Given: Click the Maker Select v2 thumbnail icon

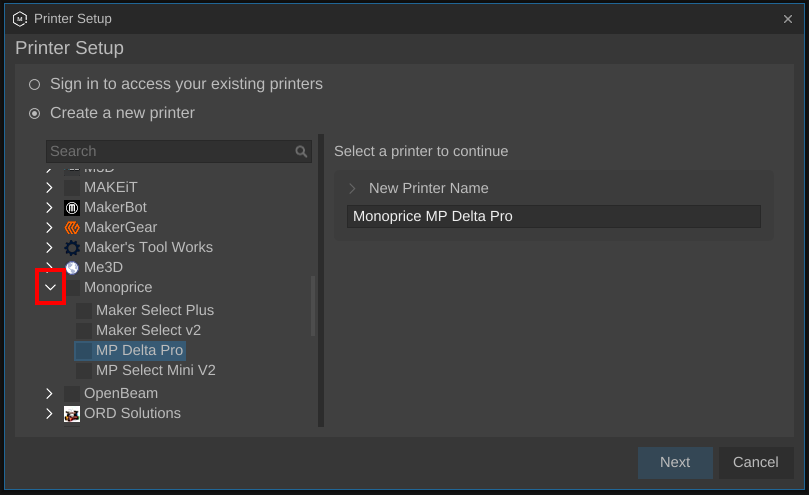Looking at the screenshot, I should pos(84,330).
